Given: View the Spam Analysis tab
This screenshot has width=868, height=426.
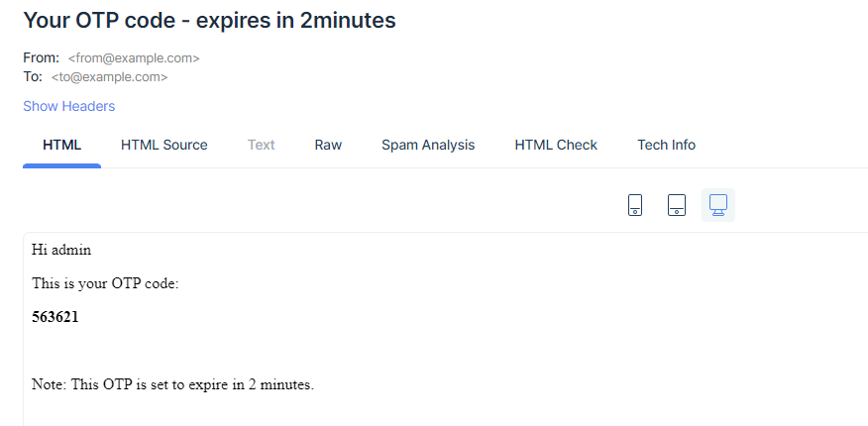Looking at the screenshot, I should tap(428, 145).
